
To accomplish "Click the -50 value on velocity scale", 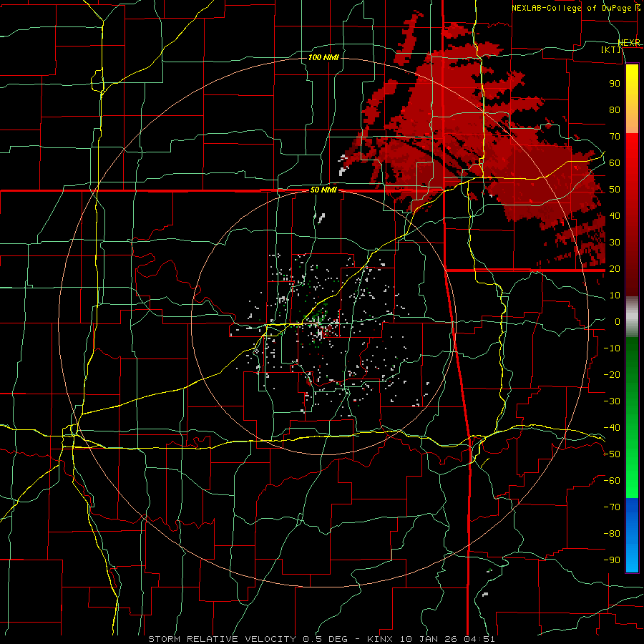I will [612, 454].
